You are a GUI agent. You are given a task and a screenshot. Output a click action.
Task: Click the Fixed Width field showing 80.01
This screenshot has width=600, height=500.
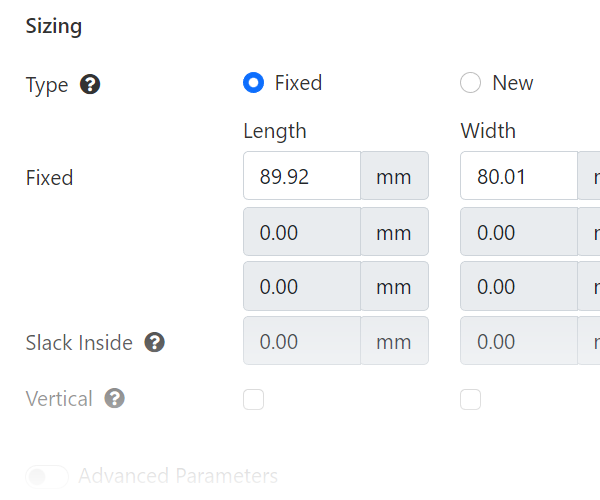point(518,177)
